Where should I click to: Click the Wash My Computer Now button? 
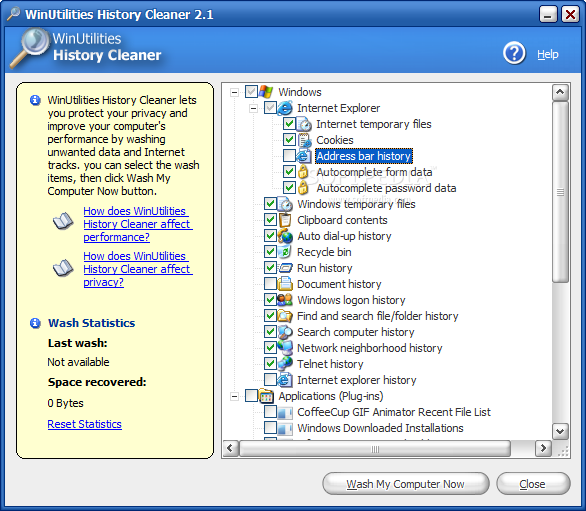click(406, 484)
